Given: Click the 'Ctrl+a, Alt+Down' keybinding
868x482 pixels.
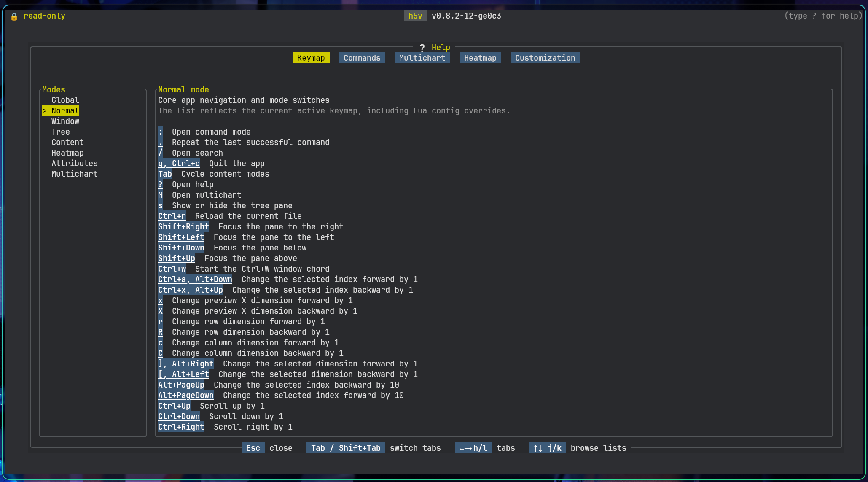Looking at the screenshot, I should 195,280.
